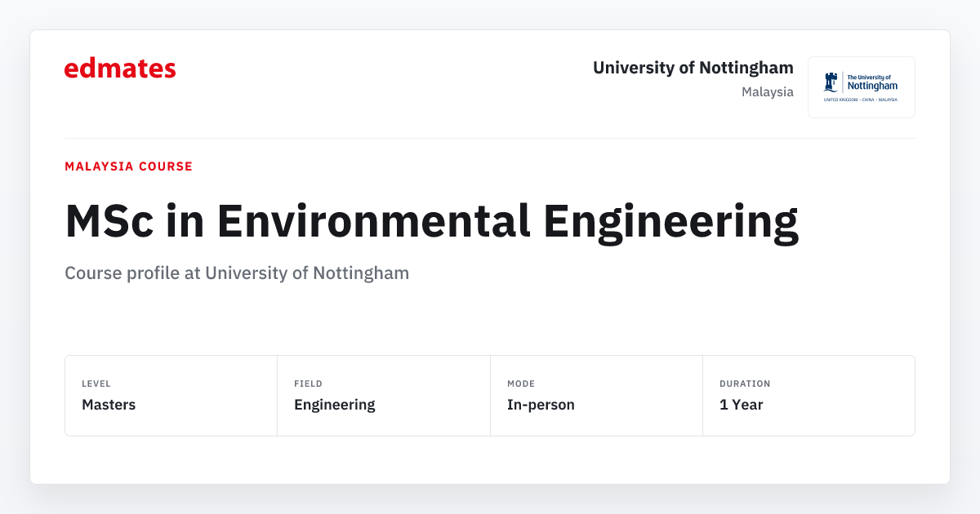Click the Malaysia location under the university name

click(x=768, y=92)
